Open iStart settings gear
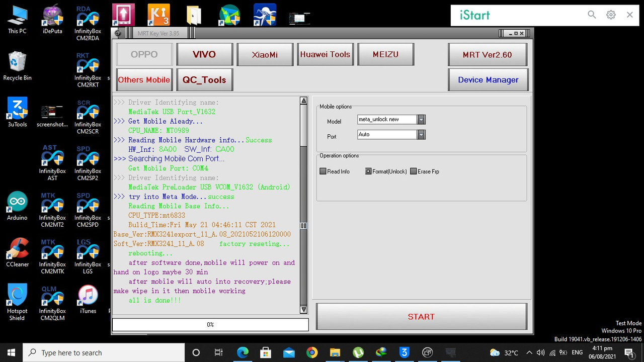 [x=611, y=15]
